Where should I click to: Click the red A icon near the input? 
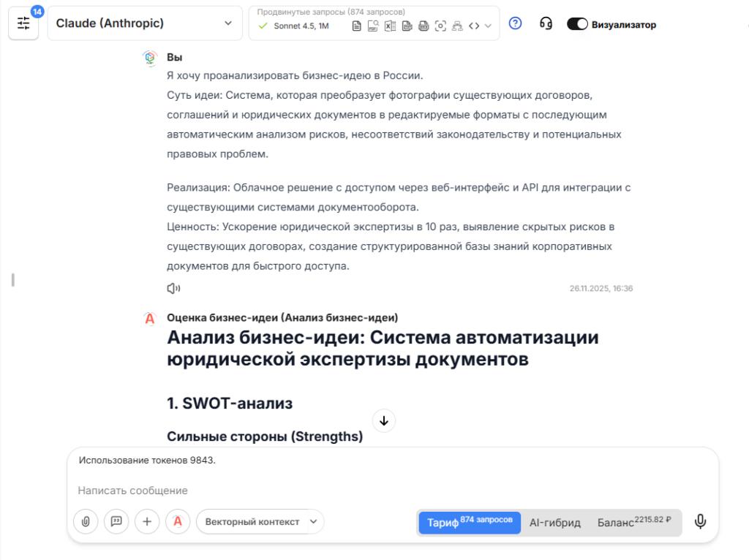(178, 521)
